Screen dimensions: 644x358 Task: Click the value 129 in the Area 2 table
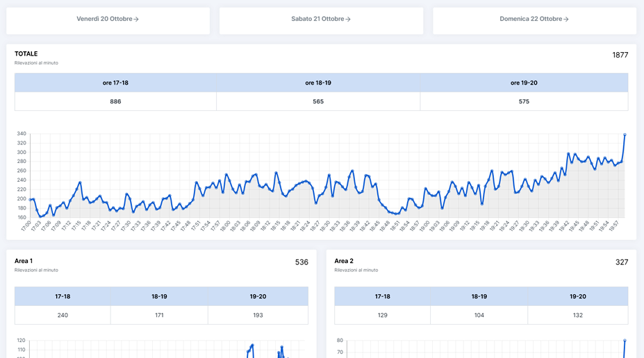pyautogui.click(x=382, y=316)
